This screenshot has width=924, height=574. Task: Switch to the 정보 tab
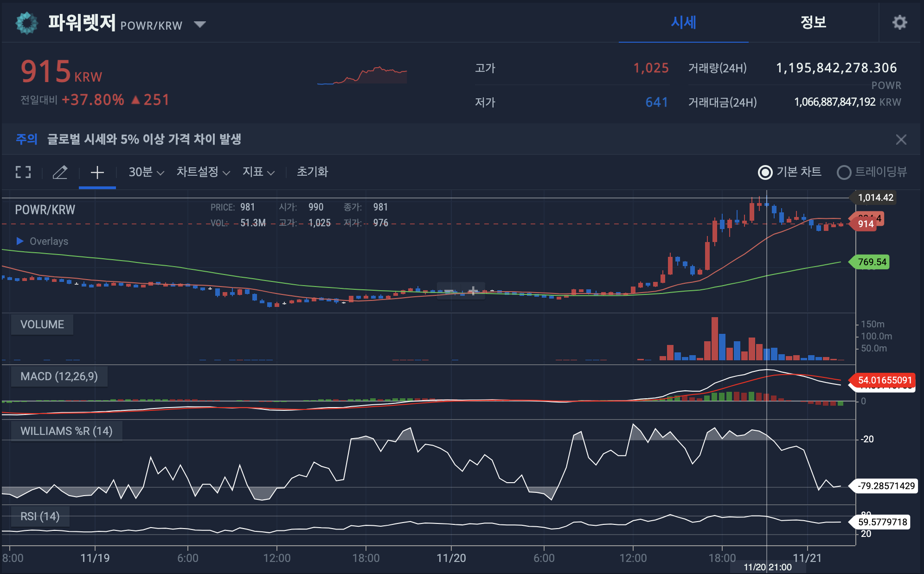[813, 22]
